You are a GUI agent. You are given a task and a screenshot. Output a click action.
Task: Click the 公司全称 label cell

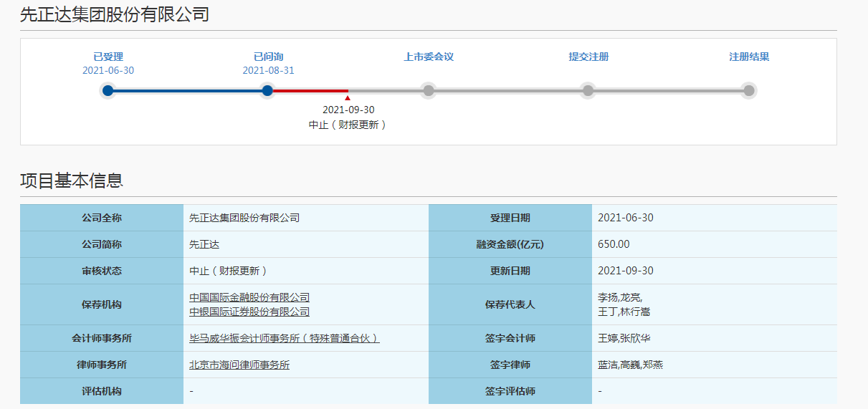click(102, 218)
